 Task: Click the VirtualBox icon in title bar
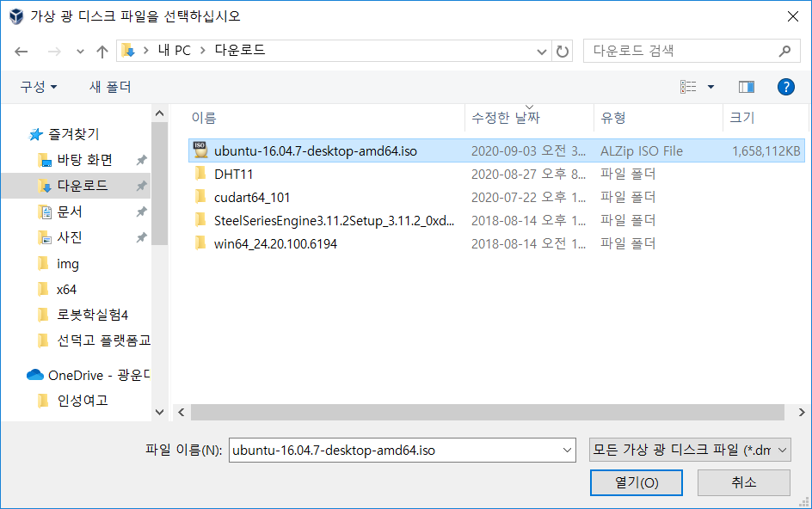16,16
